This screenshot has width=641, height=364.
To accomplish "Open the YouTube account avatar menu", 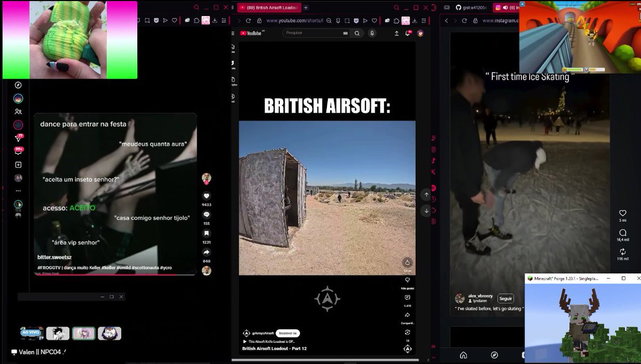I will click(x=420, y=33).
